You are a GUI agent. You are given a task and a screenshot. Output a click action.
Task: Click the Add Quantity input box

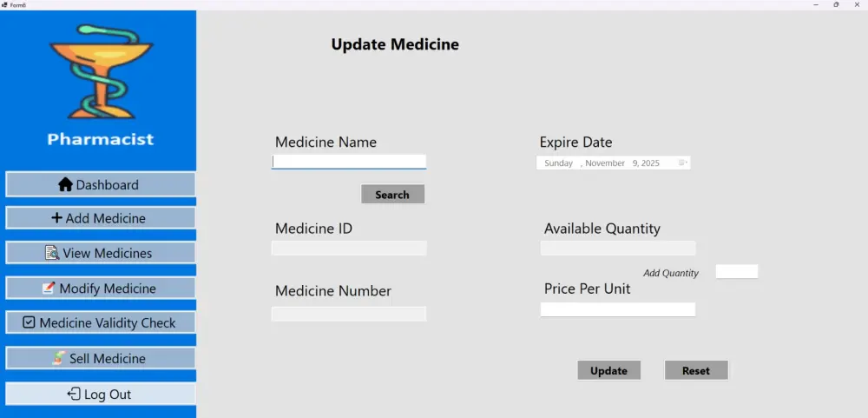click(736, 272)
